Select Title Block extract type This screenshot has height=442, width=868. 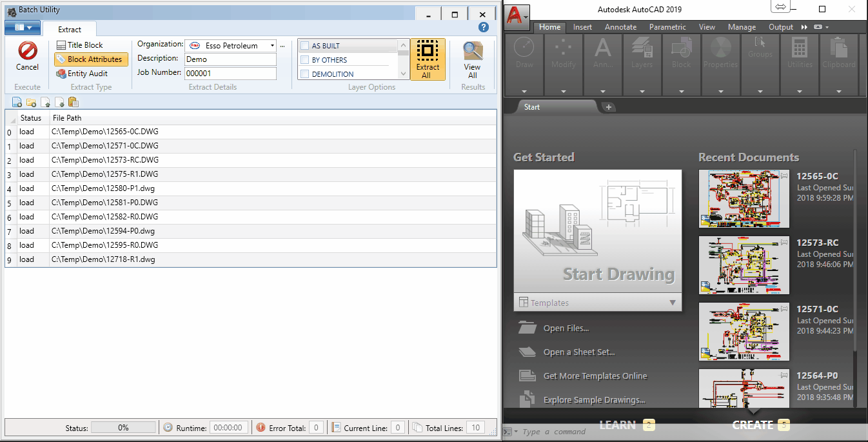(79, 45)
